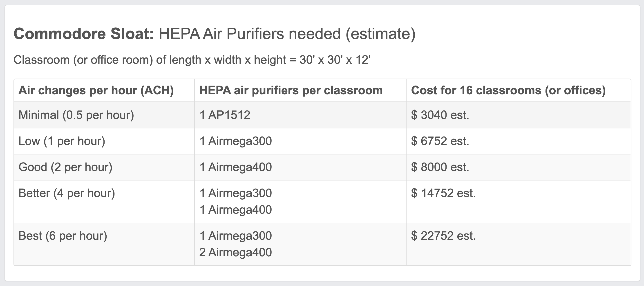Select the Minimal (0.5 per hour) row label

(x=76, y=115)
